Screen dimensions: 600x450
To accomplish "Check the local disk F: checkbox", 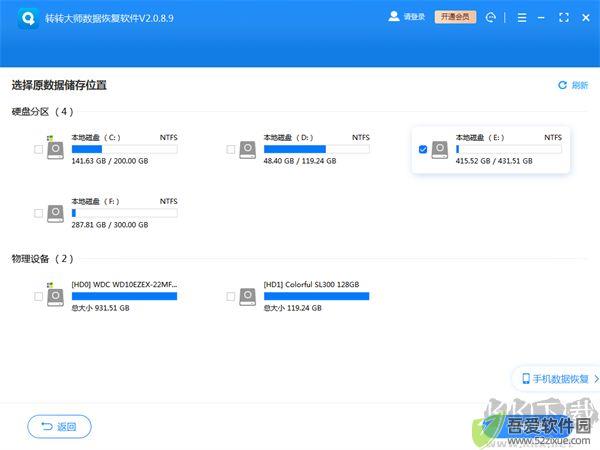I will tap(38, 213).
